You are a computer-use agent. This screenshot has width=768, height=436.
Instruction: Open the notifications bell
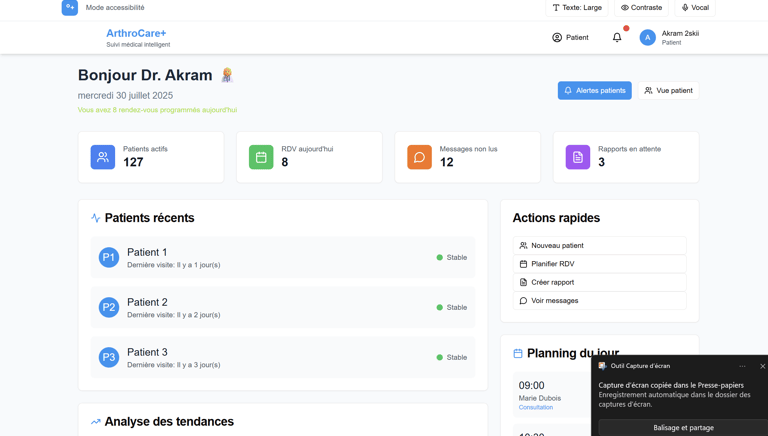click(617, 37)
